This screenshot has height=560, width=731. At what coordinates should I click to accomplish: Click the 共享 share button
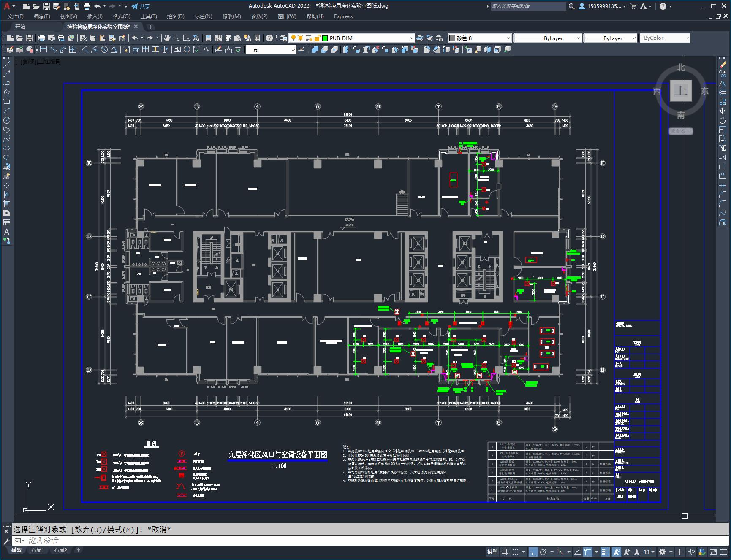click(141, 6)
